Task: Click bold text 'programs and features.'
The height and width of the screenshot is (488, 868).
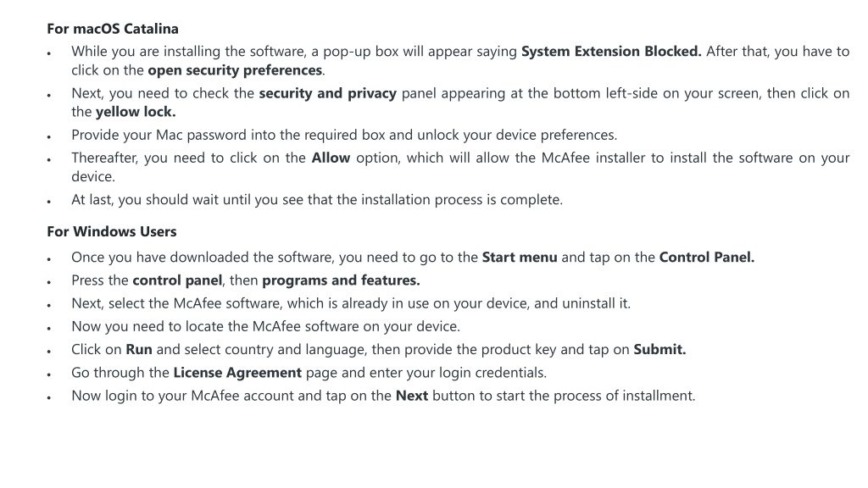Action: [341, 280]
